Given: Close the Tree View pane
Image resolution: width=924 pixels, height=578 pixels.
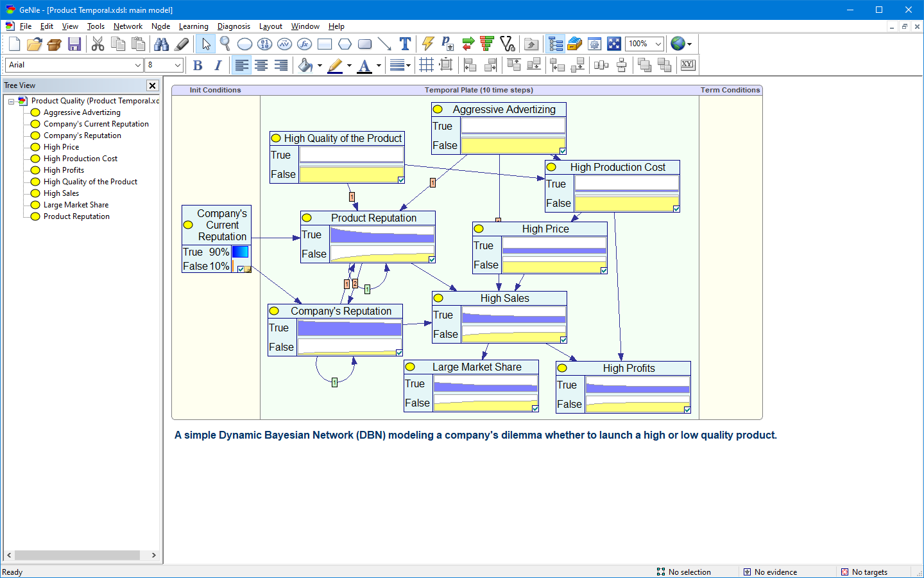Looking at the screenshot, I should coord(152,85).
